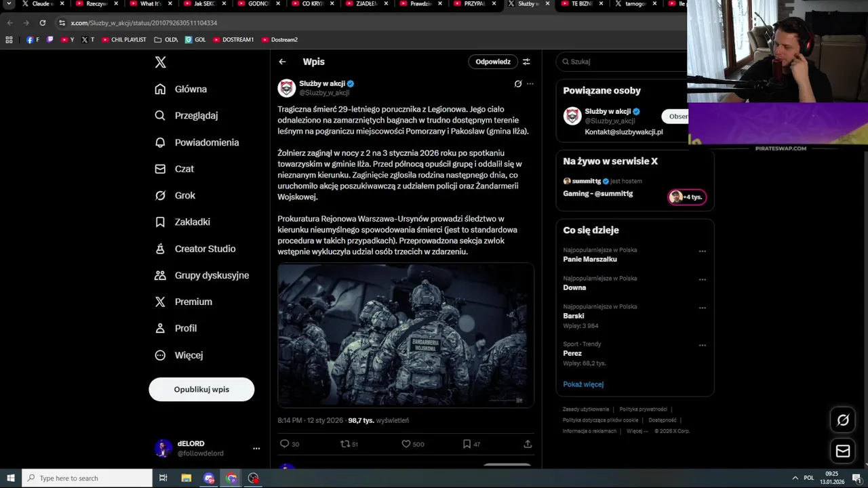
Task: Open options for Perez trend
Action: point(703,345)
